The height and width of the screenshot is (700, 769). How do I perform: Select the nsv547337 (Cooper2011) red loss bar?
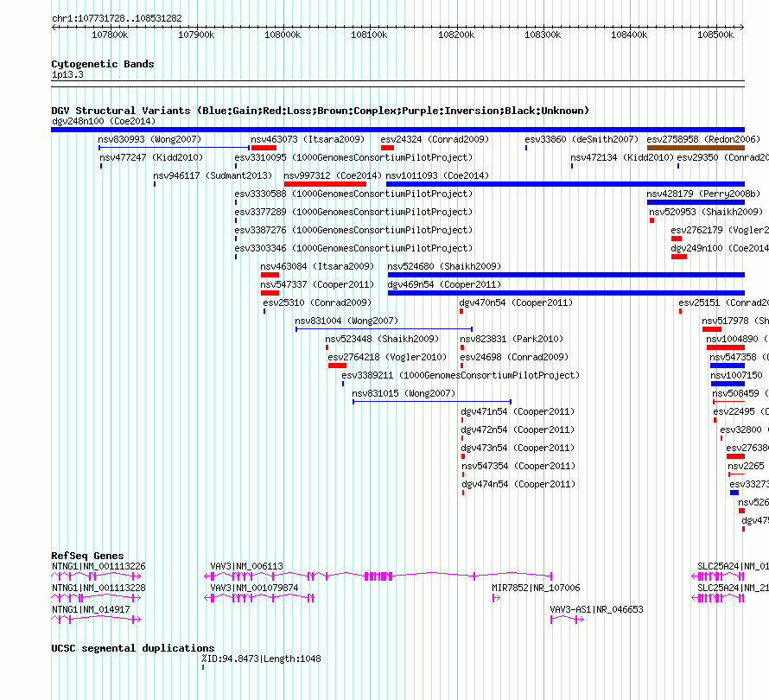[x=270, y=293]
